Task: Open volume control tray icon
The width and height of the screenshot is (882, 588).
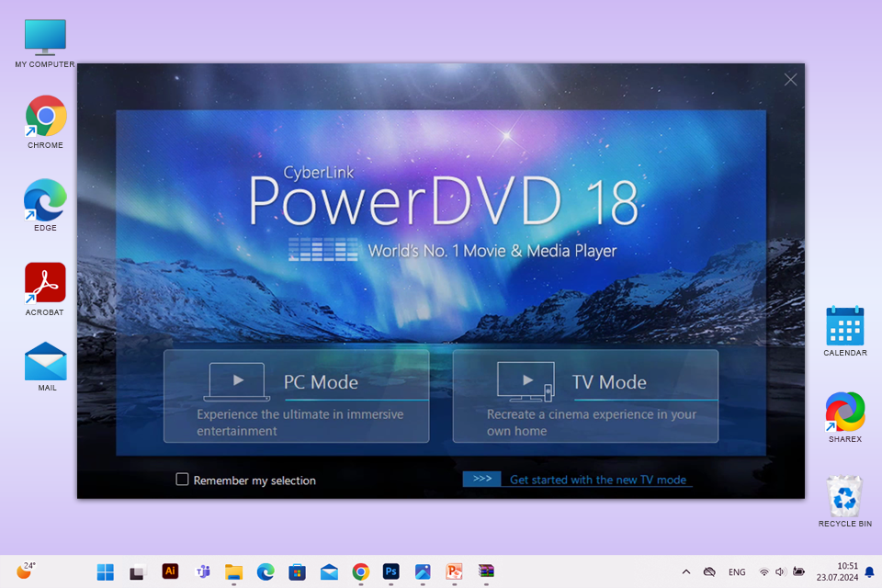Action: (x=780, y=572)
